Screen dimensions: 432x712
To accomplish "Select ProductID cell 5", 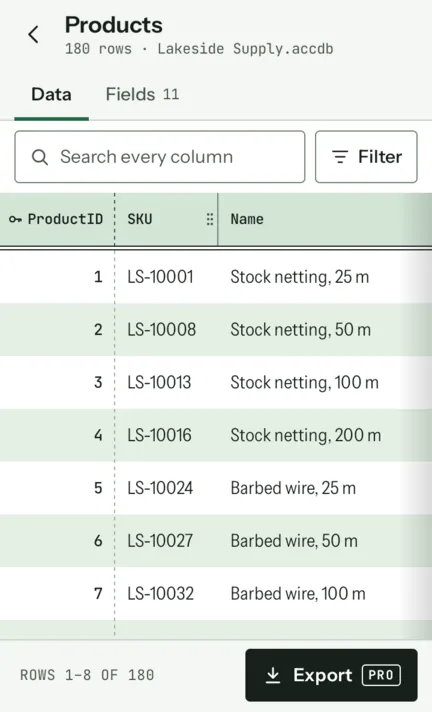I will 57,488.
